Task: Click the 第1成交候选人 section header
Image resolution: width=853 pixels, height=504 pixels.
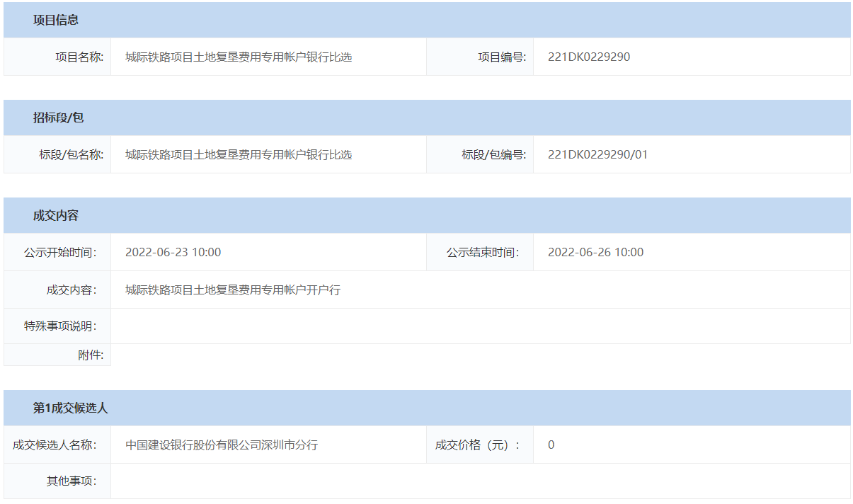Action: click(x=70, y=408)
